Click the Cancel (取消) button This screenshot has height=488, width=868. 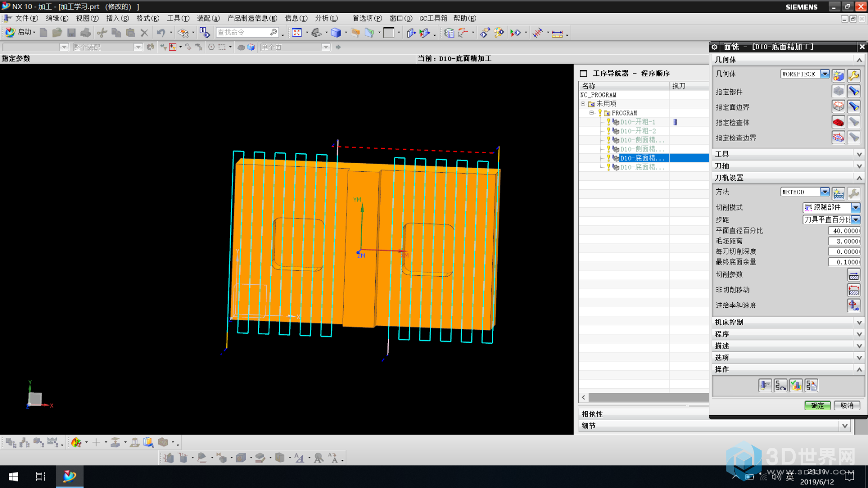[847, 405]
